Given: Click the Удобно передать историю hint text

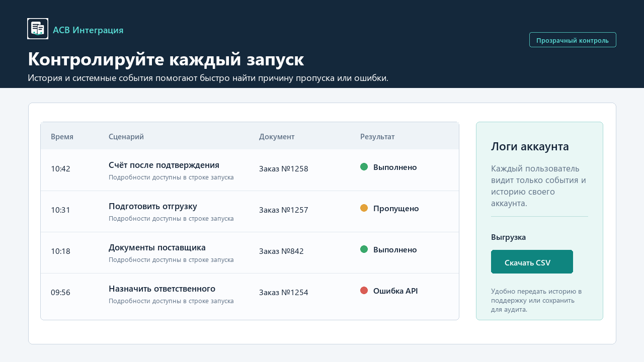Looking at the screenshot, I should tap(536, 300).
